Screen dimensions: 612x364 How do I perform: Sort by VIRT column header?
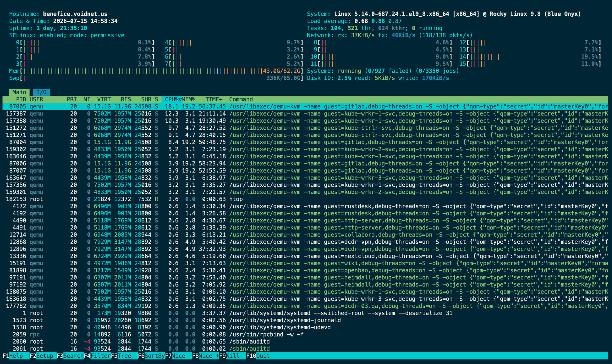[104, 99]
